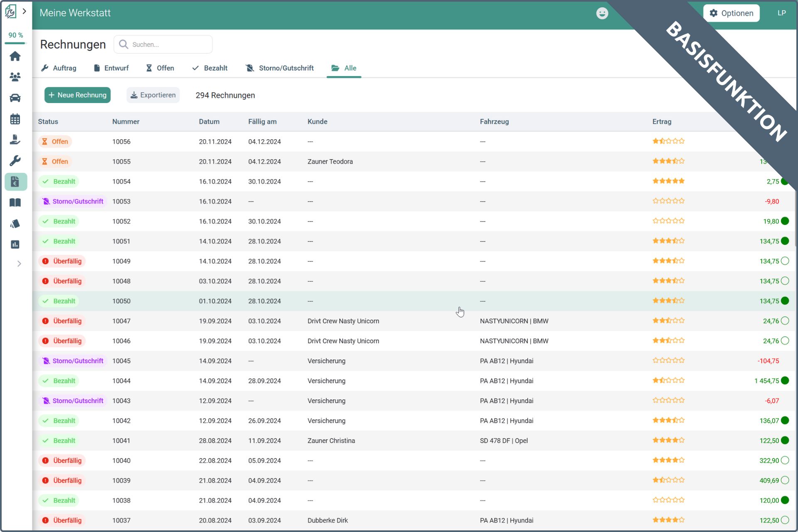This screenshot has height=532, width=798.
Task: Open the wrench icon in sidebar
Action: 15,160
